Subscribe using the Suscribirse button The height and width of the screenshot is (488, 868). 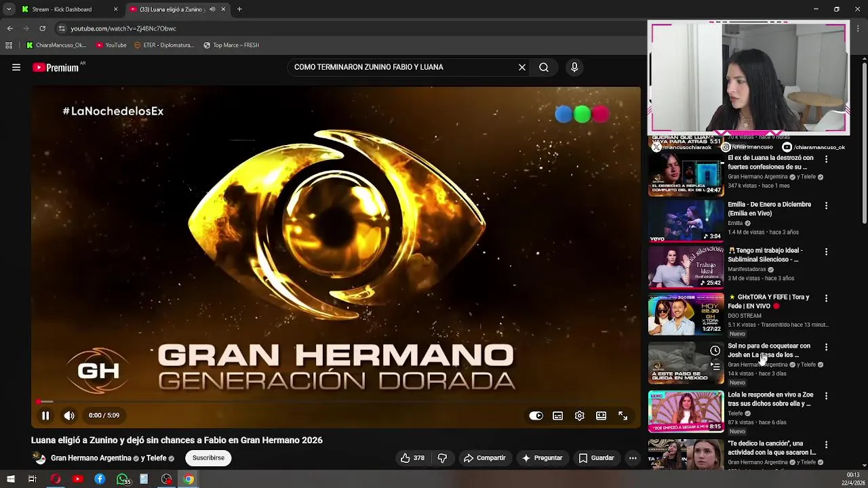(x=208, y=457)
